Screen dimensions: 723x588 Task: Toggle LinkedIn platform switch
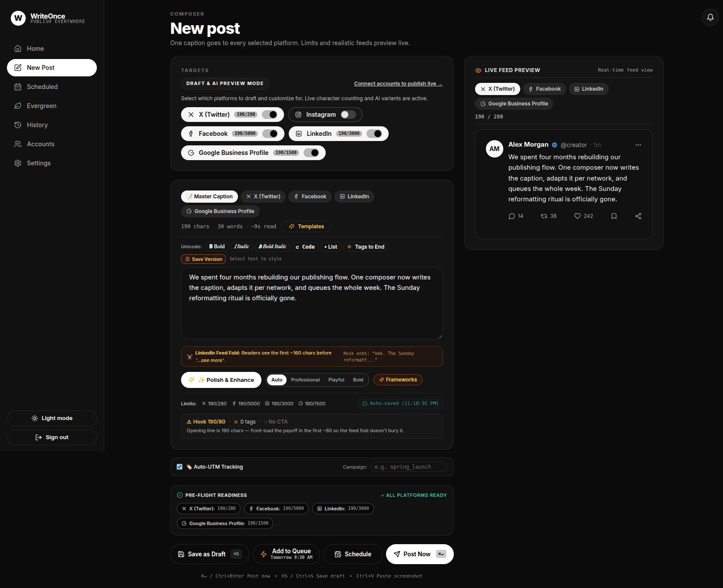[374, 134]
